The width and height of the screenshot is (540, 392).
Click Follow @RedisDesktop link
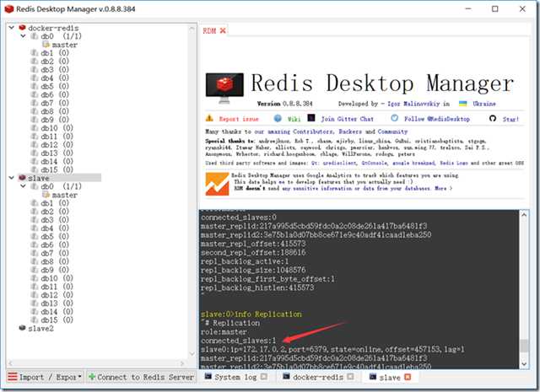[437, 119]
